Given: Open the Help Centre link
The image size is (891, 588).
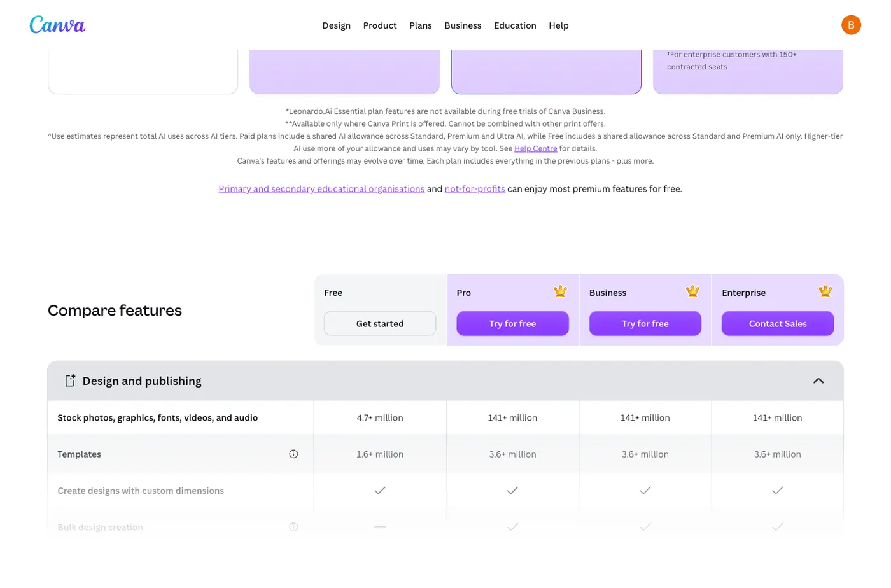Looking at the screenshot, I should [535, 148].
